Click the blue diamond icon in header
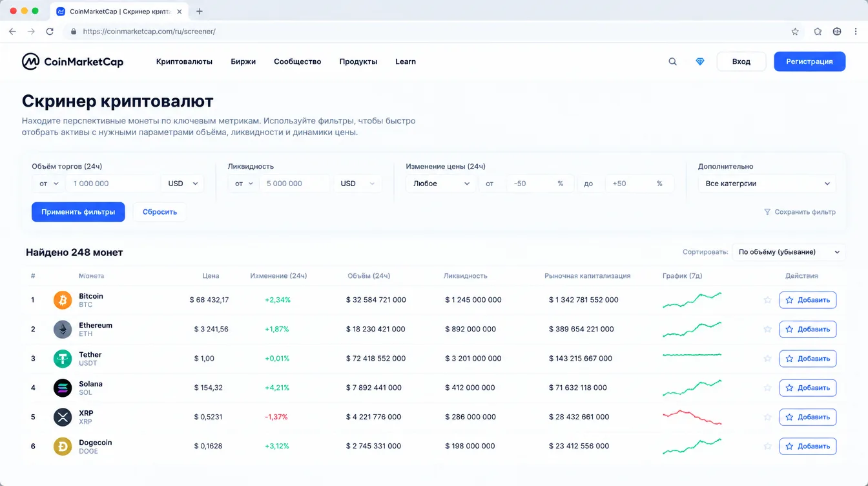This screenshot has height=486, width=868. [700, 62]
